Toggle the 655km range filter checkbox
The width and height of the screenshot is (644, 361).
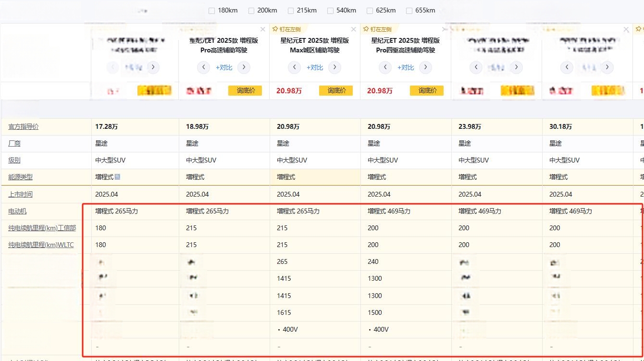click(x=409, y=11)
